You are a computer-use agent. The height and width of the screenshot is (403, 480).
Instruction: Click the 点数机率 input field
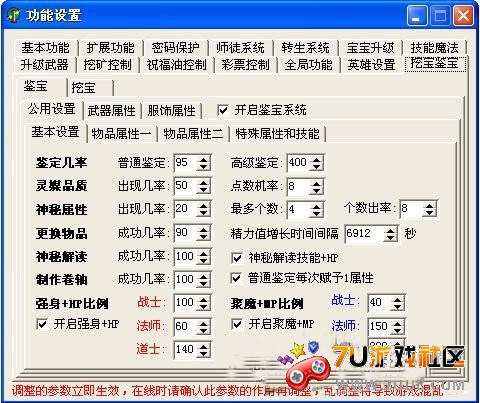298,186
